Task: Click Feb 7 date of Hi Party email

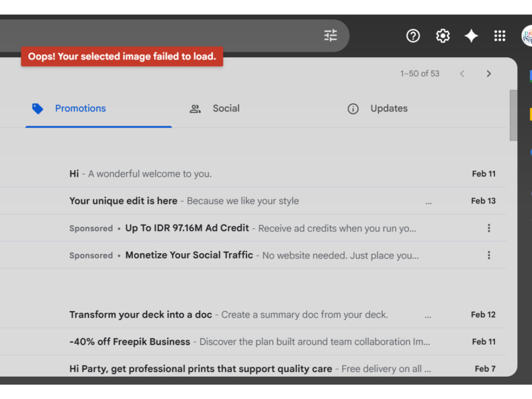Action: [485, 369]
